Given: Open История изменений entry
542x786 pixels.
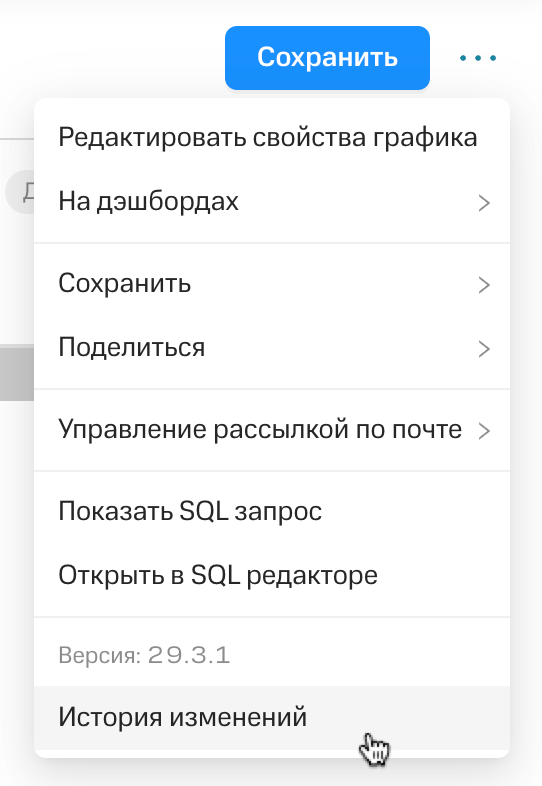Looking at the screenshot, I should click(272, 717).
